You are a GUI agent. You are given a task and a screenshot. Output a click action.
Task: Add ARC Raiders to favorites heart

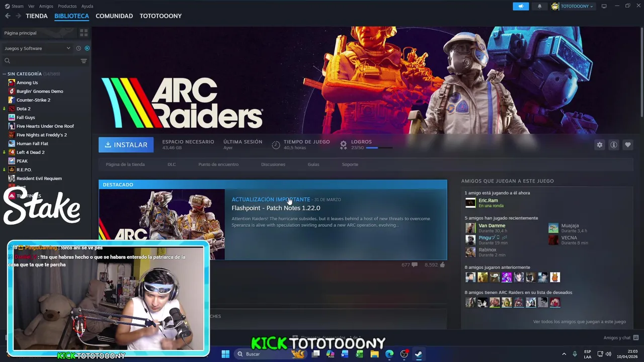tap(628, 145)
